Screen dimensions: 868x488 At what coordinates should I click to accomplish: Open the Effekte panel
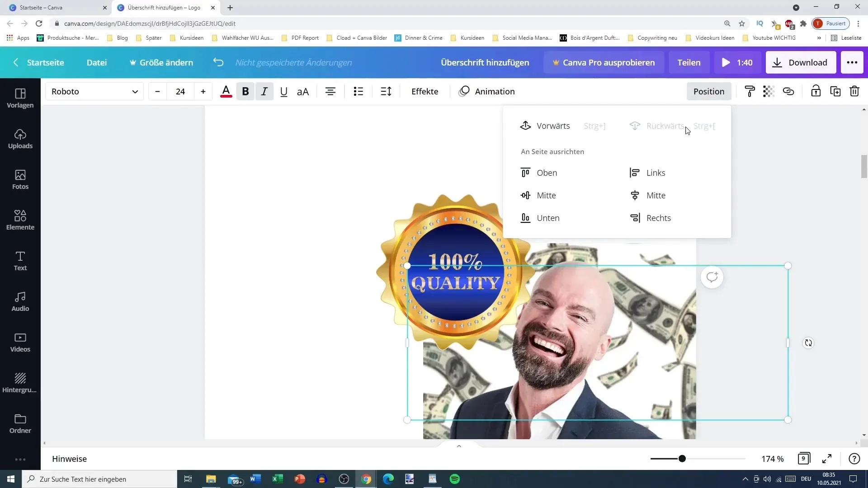click(425, 91)
